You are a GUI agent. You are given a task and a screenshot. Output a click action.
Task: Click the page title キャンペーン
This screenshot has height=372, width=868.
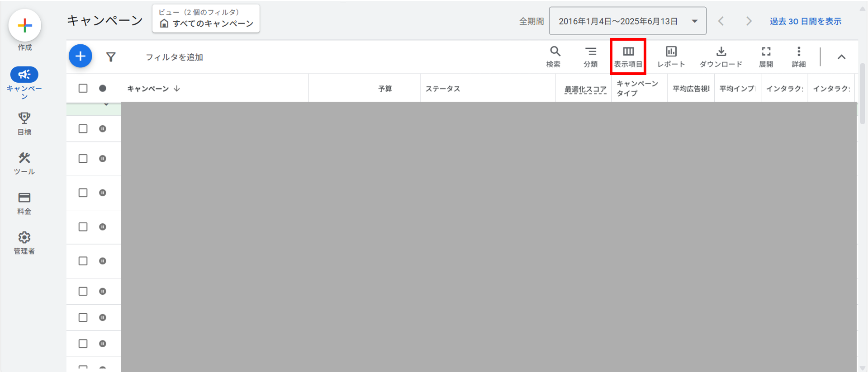105,20
